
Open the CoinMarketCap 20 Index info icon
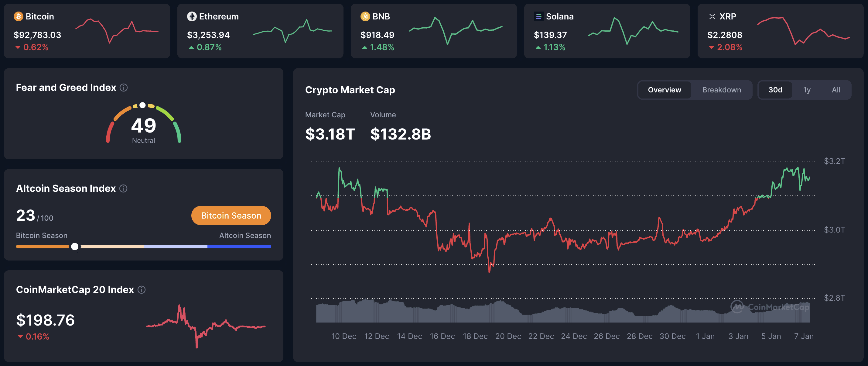click(142, 289)
